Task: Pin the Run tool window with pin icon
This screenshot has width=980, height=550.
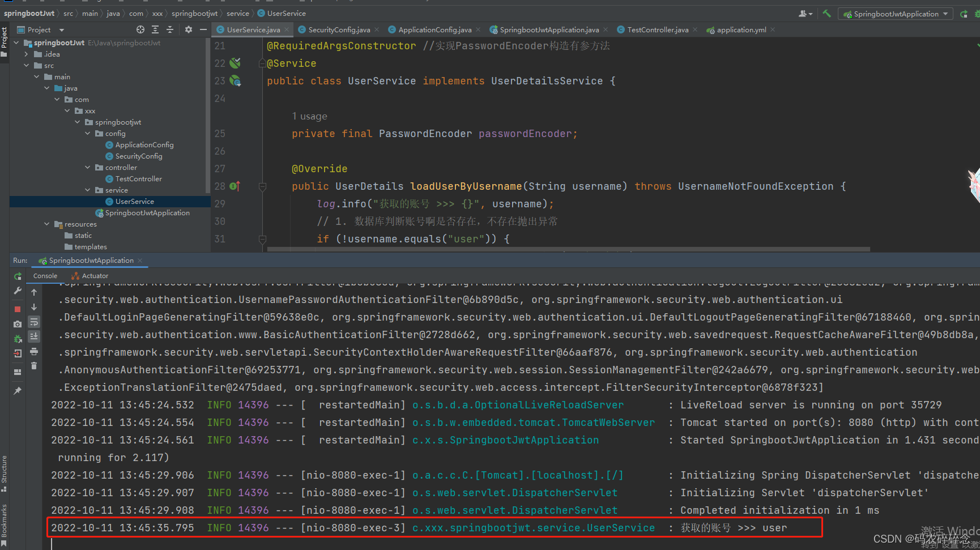Action: click(17, 390)
